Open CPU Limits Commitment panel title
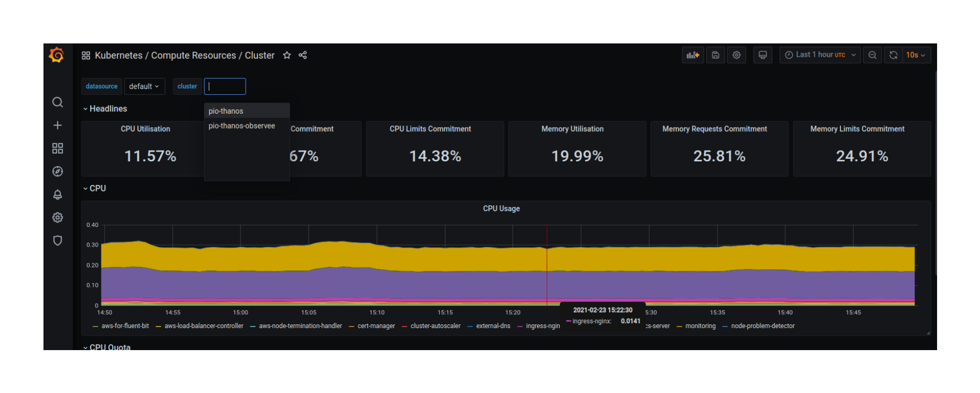The width and height of the screenshot is (980, 393). (x=430, y=129)
